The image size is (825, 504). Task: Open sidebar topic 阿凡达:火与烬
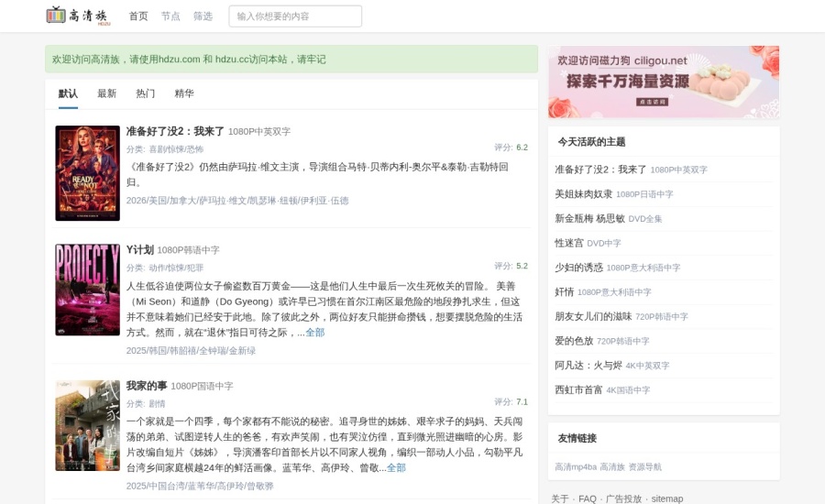point(588,365)
